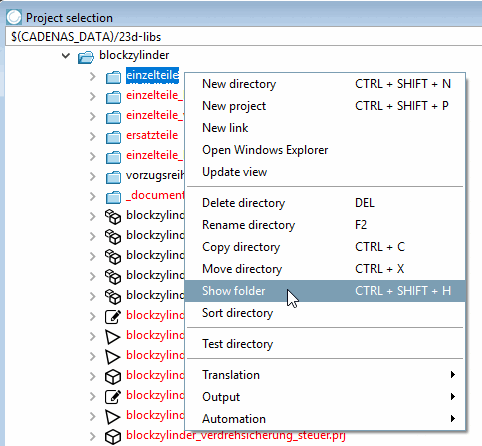Image resolution: width=482 pixels, height=446 pixels.
Task: Click the first assembly cubes icon below folders
Action: pyautogui.click(x=113, y=217)
